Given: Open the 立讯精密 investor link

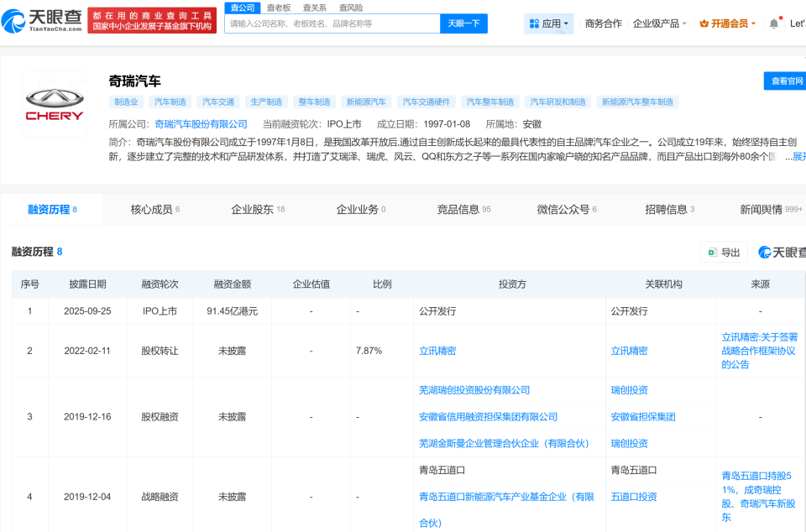Looking at the screenshot, I should tap(437, 351).
